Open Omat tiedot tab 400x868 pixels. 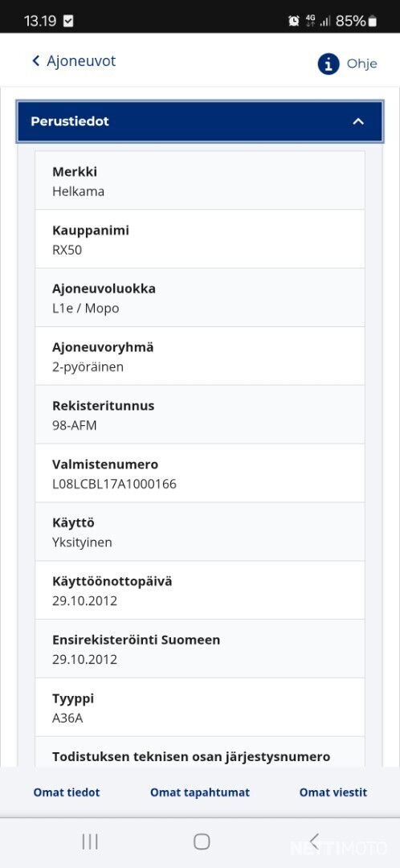click(67, 792)
